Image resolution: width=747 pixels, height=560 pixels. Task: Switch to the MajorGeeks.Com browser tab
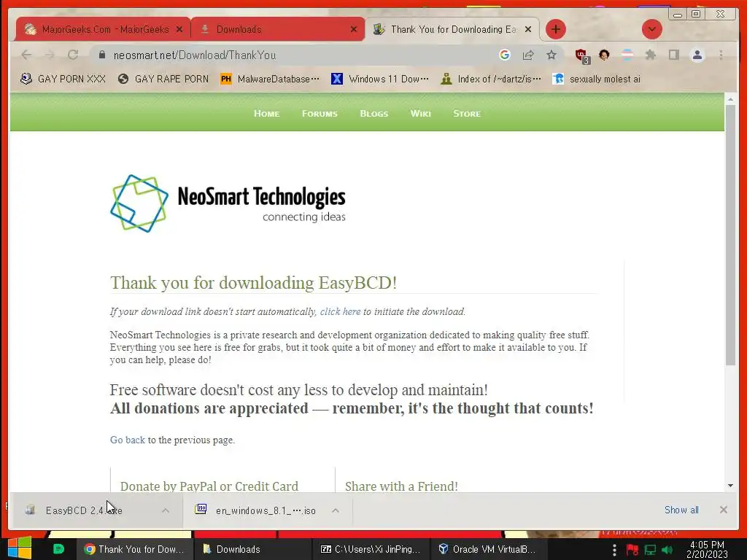(102, 29)
